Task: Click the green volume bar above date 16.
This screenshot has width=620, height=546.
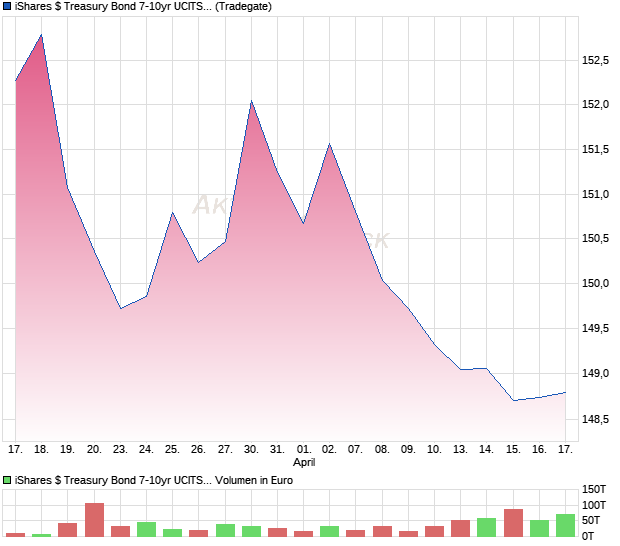Action: [539, 528]
